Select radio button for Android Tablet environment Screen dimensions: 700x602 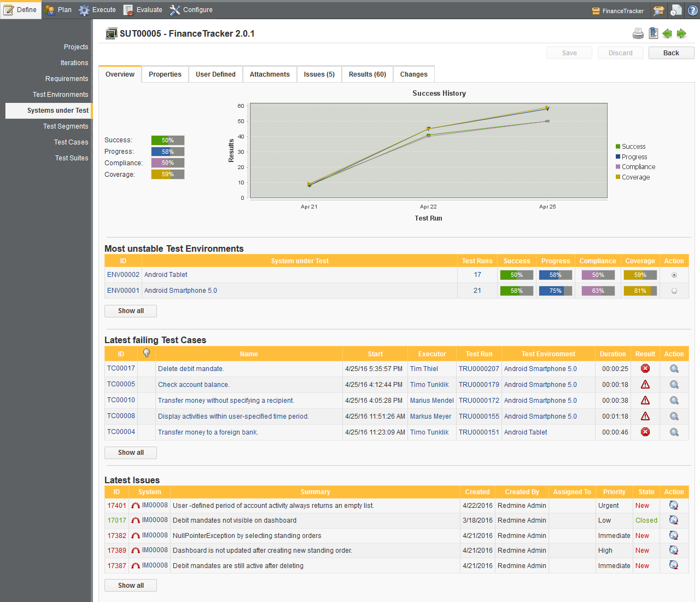[x=674, y=275]
